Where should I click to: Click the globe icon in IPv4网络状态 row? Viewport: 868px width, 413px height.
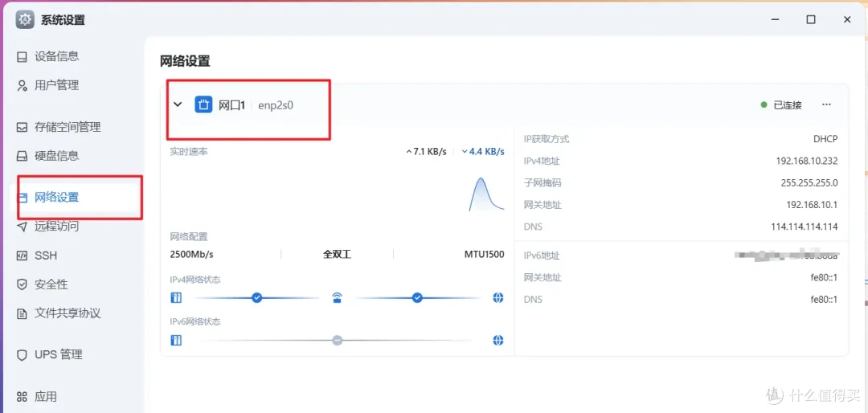click(x=497, y=298)
